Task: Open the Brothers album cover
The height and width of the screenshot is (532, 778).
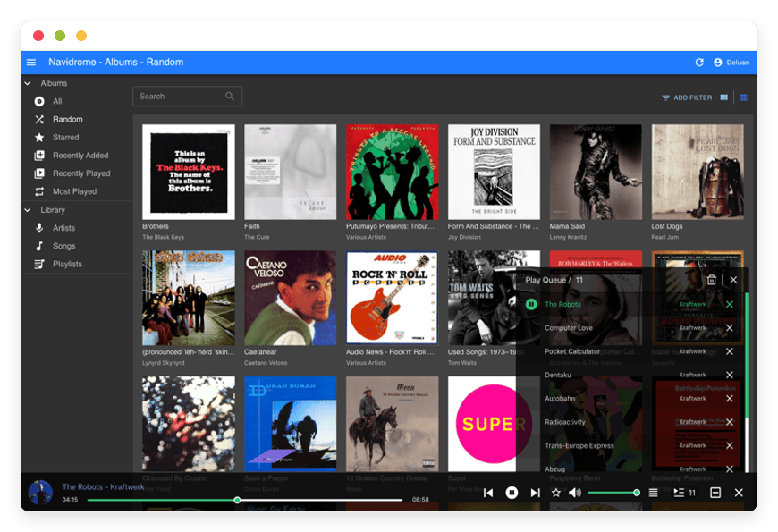Action: tap(188, 172)
